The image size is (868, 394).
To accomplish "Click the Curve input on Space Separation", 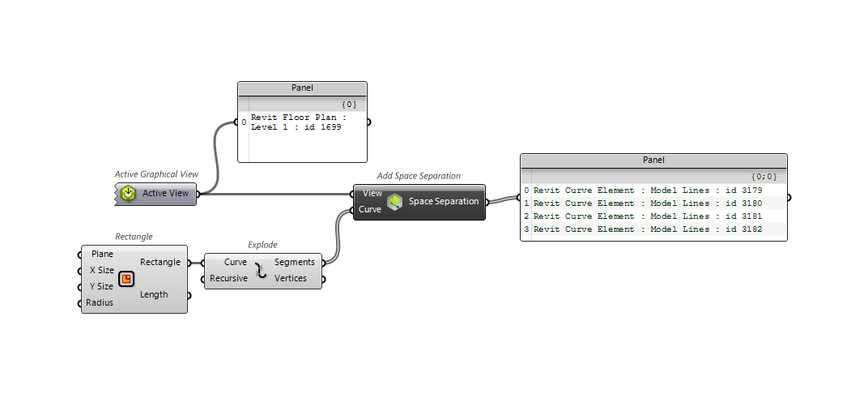I will click(x=370, y=209).
